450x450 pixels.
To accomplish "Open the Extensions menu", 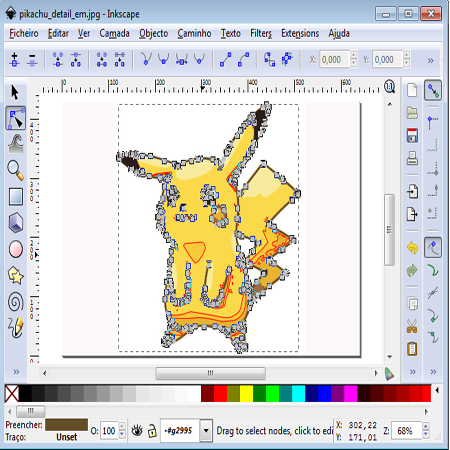I will tap(300, 33).
